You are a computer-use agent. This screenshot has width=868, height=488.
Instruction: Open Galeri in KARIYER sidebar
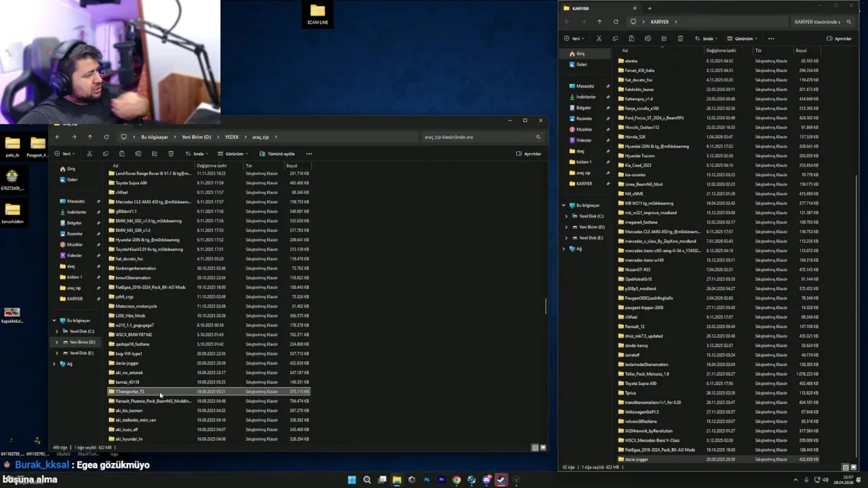(x=582, y=64)
